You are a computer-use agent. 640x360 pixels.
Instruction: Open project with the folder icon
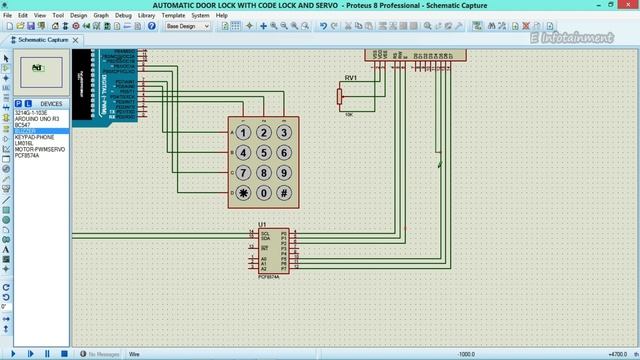20,26
